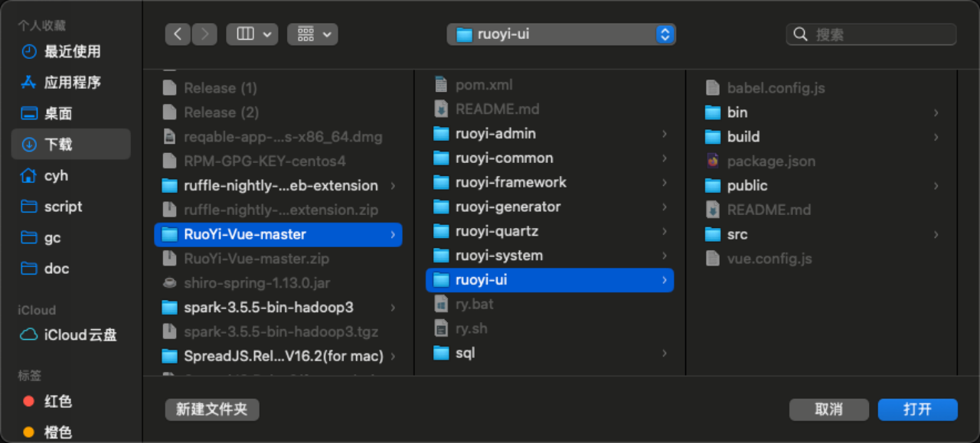Image resolution: width=980 pixels, height=443 pixels.
Task: Select the RuoYi-Vue-master folder icon
Action: pos(169,234)
